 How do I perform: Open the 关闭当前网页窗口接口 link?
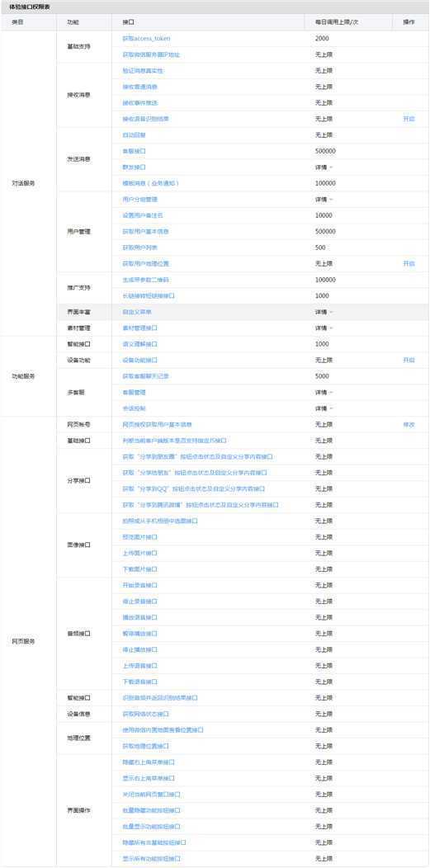pyautogui.click(x=151, y=795)
